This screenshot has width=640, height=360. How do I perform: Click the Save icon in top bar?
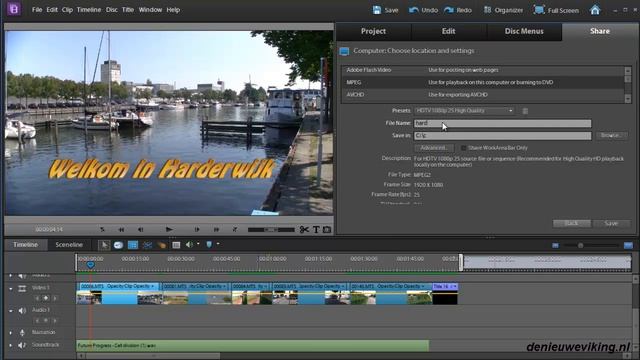377,10
